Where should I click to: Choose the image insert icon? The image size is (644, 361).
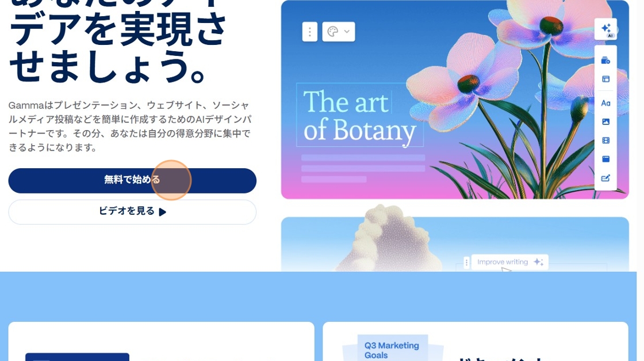(x=606, y=121)
